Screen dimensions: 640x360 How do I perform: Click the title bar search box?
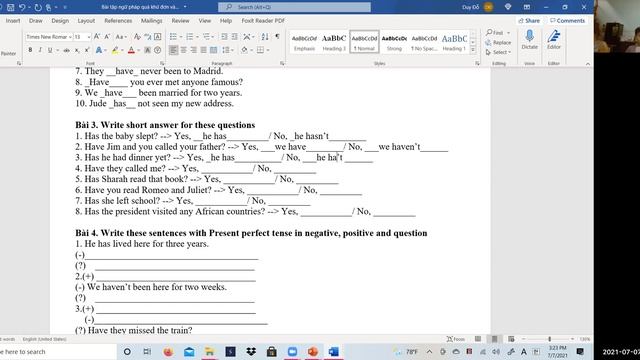(294, 7)
